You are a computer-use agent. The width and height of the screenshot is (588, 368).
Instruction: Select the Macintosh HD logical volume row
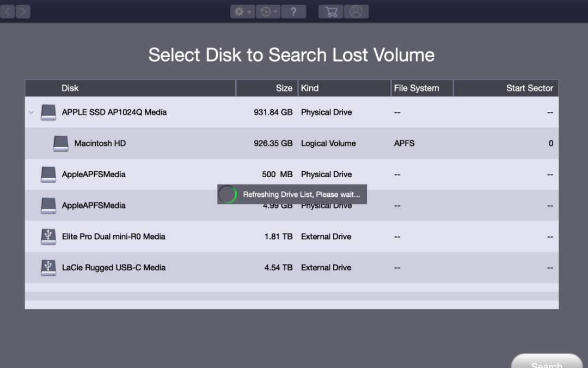pos(163,143)
